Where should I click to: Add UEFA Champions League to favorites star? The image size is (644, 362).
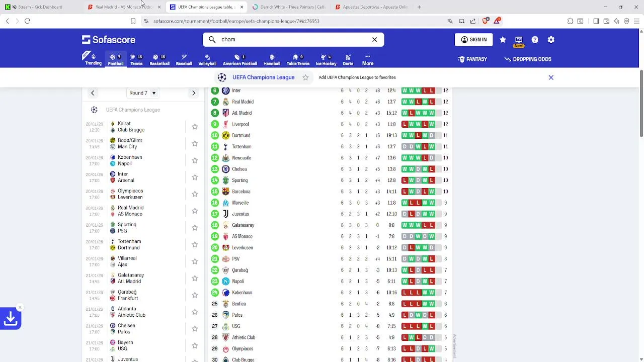pos(305,77)
